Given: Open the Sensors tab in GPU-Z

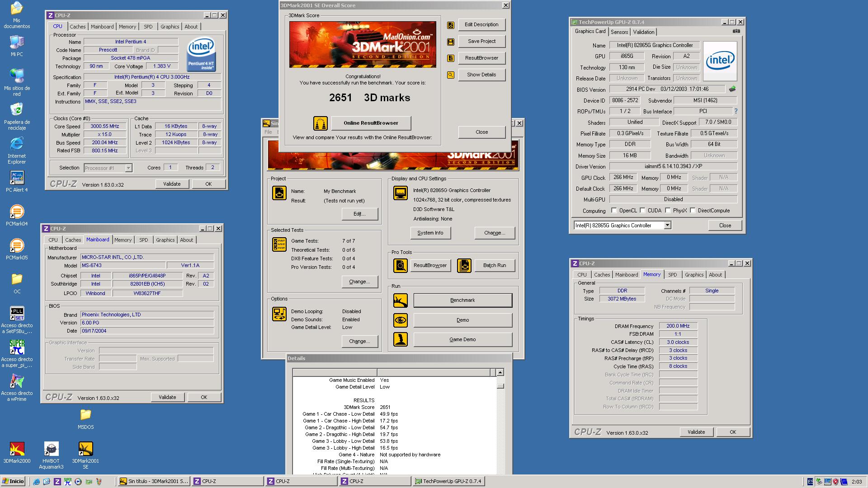Looking at the screenshot, I should point(619,32).
